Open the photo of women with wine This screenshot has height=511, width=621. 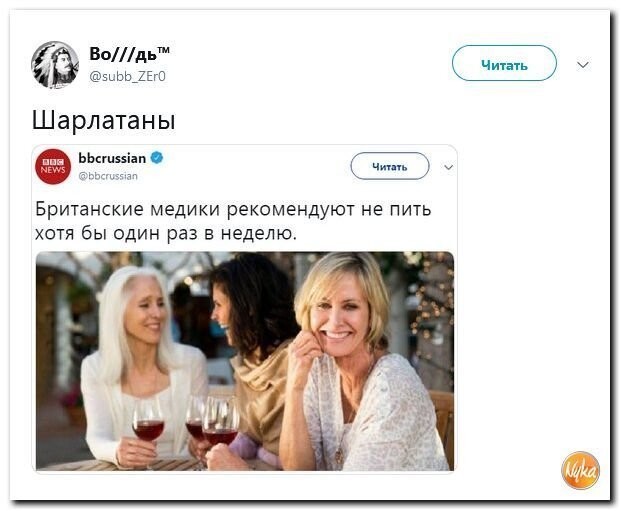(x=245, y=361)
